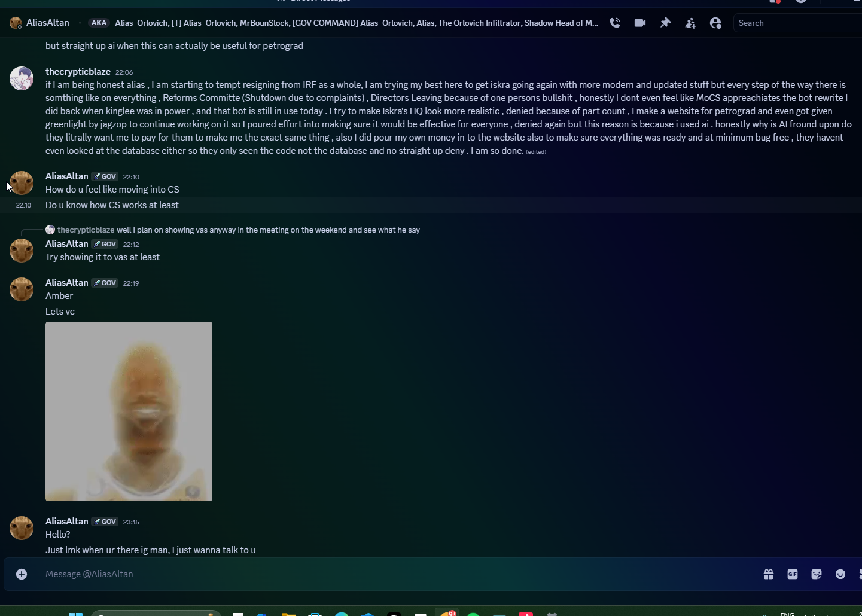Click thecrypticblaze avatar at 22:06 message
This screenshot has width=862, height=616.
[x=22, y=78]
